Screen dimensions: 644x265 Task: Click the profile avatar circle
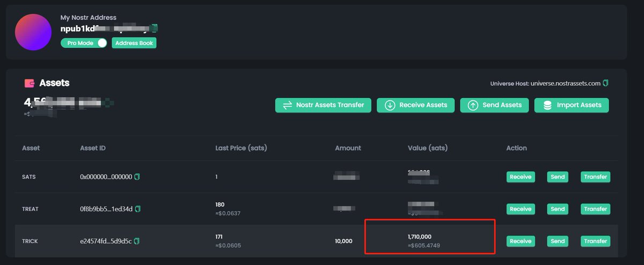point(33,32)
